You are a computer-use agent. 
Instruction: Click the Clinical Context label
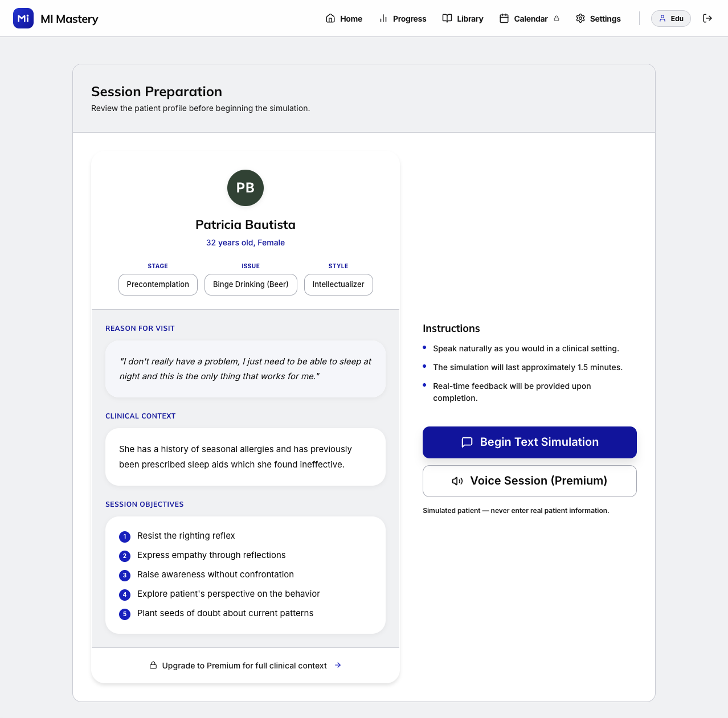tap(141, 416)
